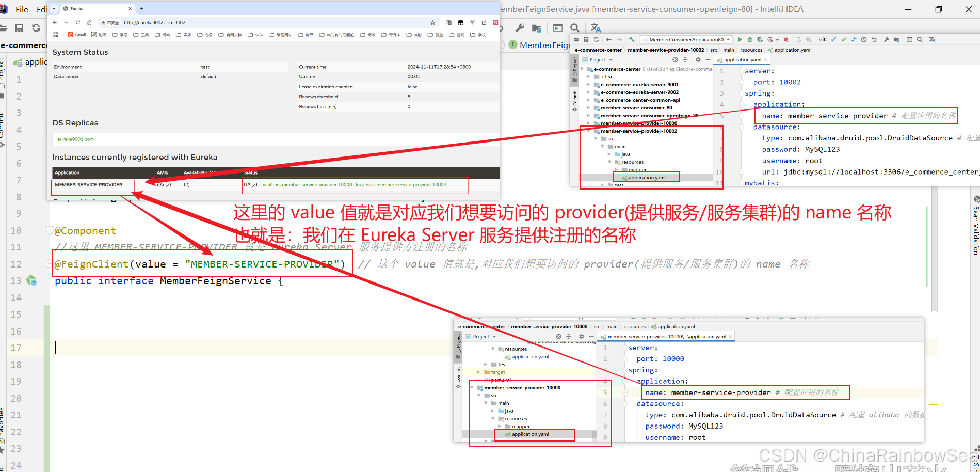Close the Eureka browser tab

(x=130, y=9)
